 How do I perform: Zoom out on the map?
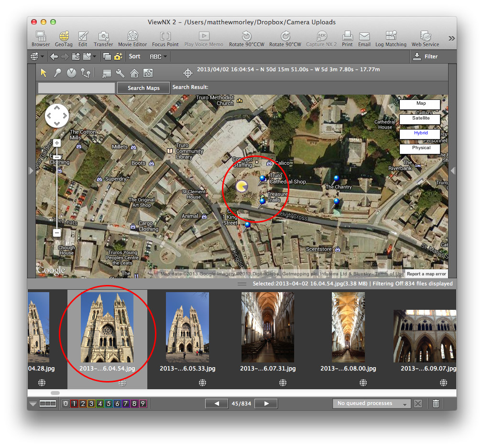(x=57, y=233)
